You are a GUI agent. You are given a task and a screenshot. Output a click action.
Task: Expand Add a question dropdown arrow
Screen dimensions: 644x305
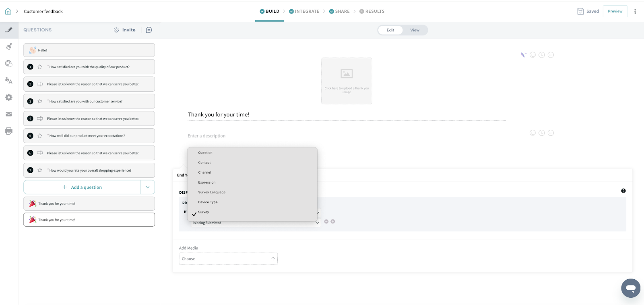(x=148, y=187)
